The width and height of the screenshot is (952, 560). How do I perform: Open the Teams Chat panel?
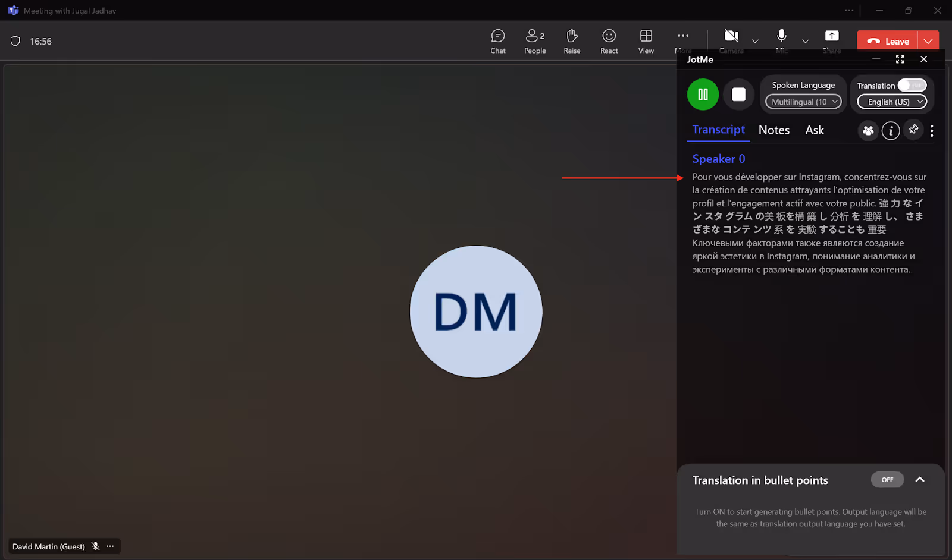pos(498,42)
